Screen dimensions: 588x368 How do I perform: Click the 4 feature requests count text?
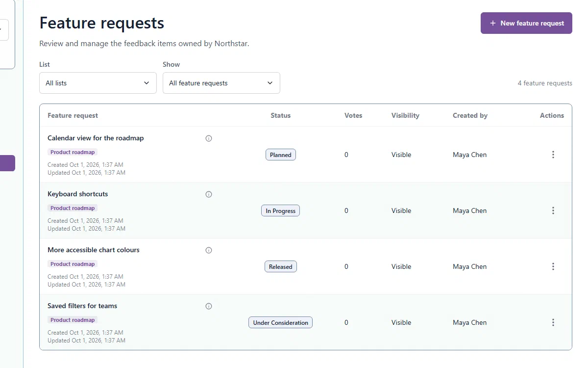(545, 83)
